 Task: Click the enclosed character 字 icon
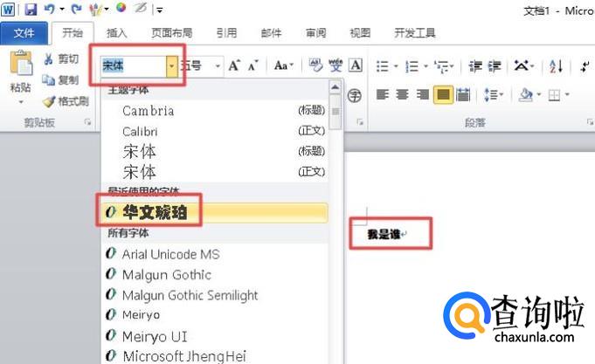(355, 95)
